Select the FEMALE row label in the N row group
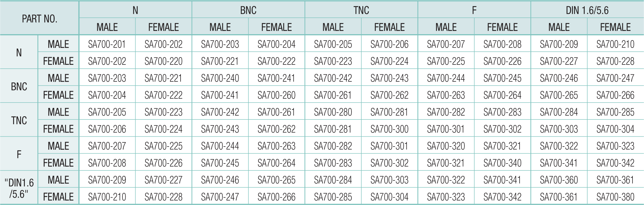Screen dimensions: 644x205 click(58, 61)
